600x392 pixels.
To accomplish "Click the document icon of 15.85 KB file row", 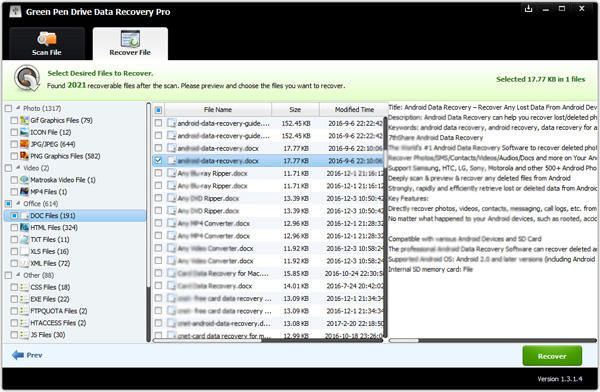I will coord(171,273).
